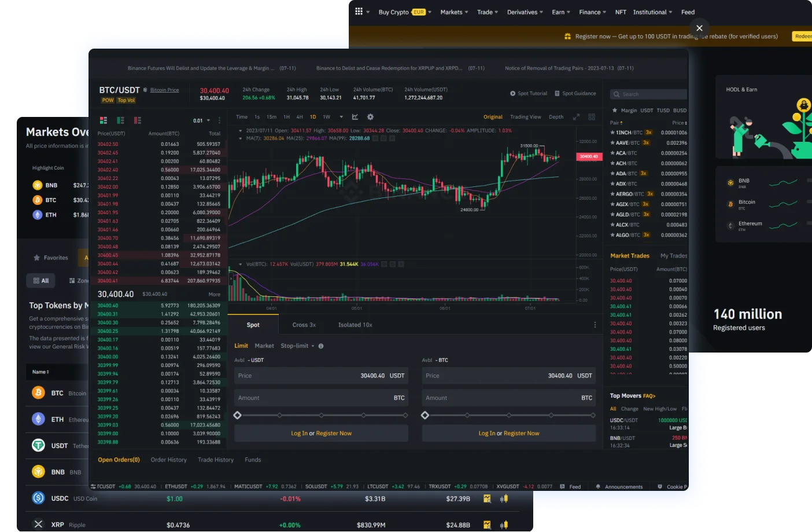
Task: Open the multi-chart grid layout icon
Action: (x=592, y=117)
